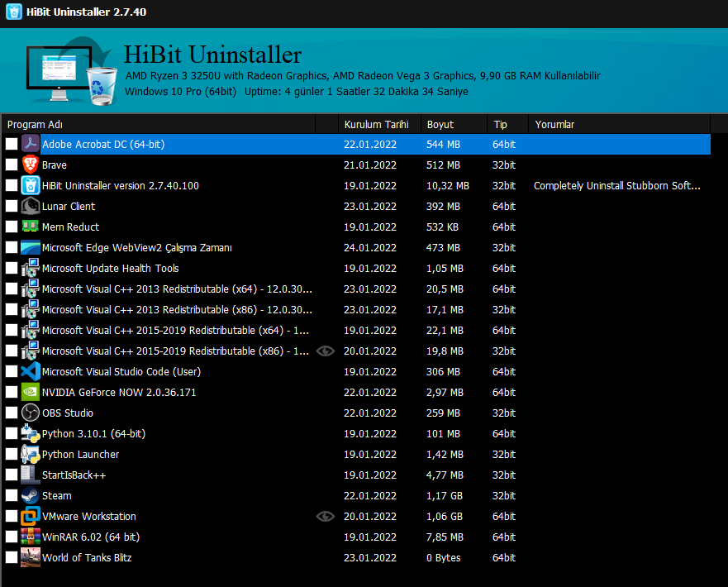Click the 21.01.2022 date of Brave

[370, 165]
